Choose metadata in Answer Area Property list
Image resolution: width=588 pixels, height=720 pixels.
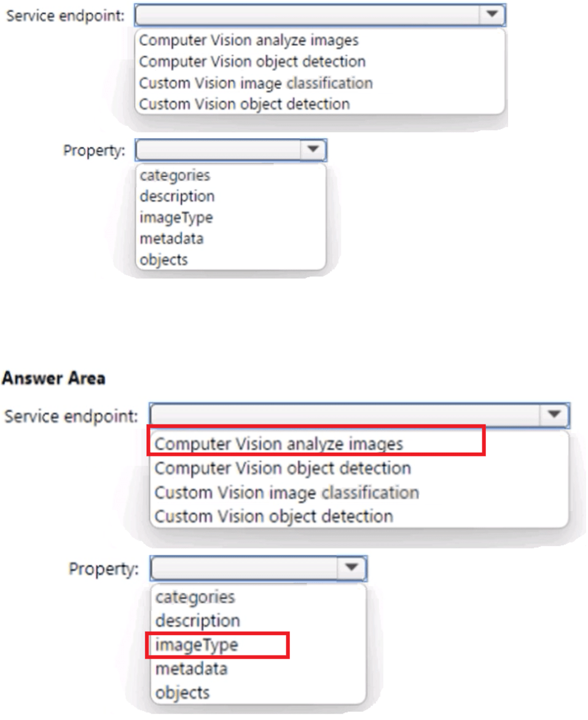click(x=191, y=668)
